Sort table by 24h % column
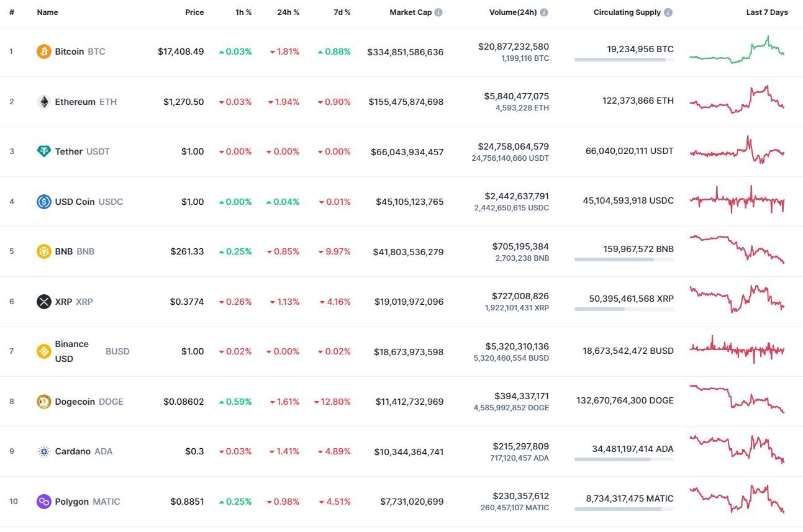 pos(288,12)
